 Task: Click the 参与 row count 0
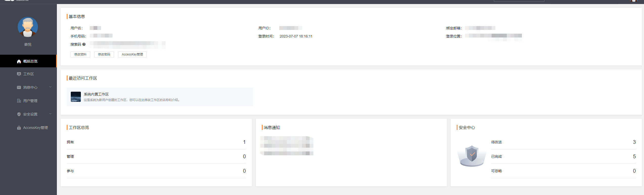[x=244, y=171]
